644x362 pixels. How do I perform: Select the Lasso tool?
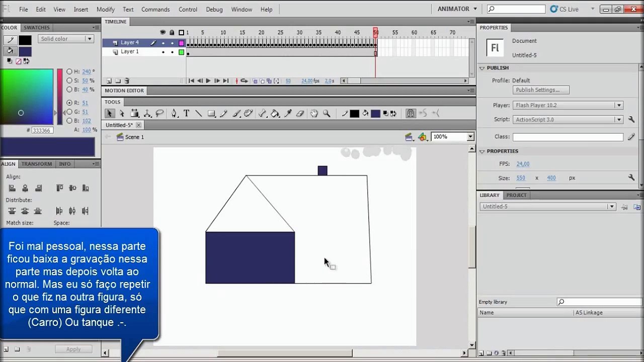pos(160,114)
